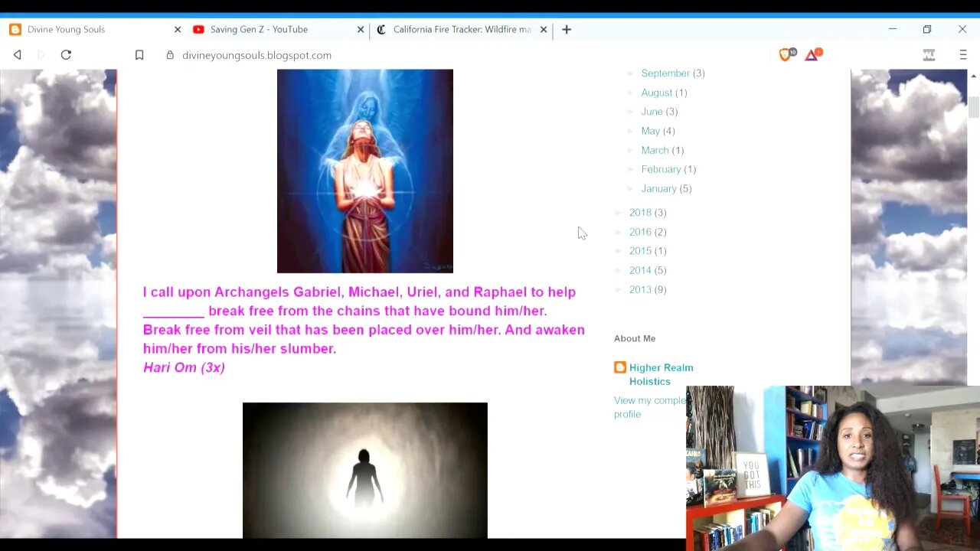This screenshot has height=551, width=980.
Task: Open a new tab with plus icon
Action: [x=567, y=29]
